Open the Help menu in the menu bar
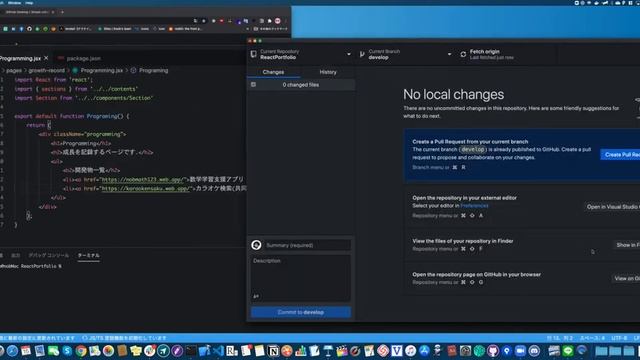 point(29,2)
